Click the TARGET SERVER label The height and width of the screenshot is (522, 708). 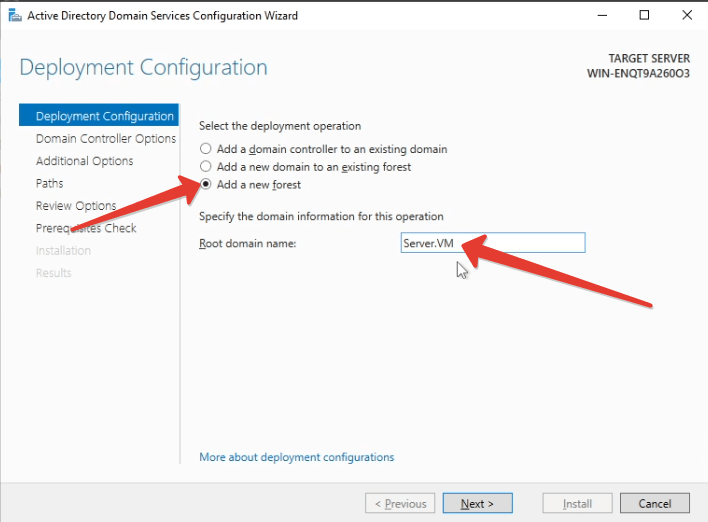pyautogui.click(x=649, y=59)
